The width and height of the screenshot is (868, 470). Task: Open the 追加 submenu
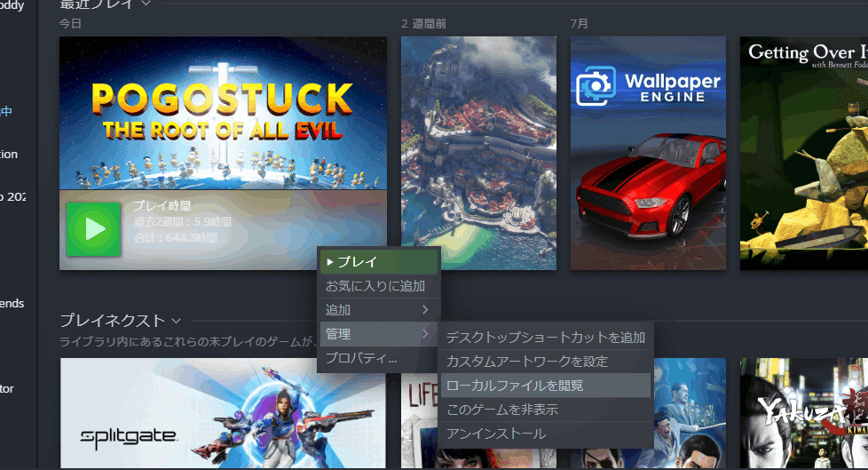[x=380, y=310]
